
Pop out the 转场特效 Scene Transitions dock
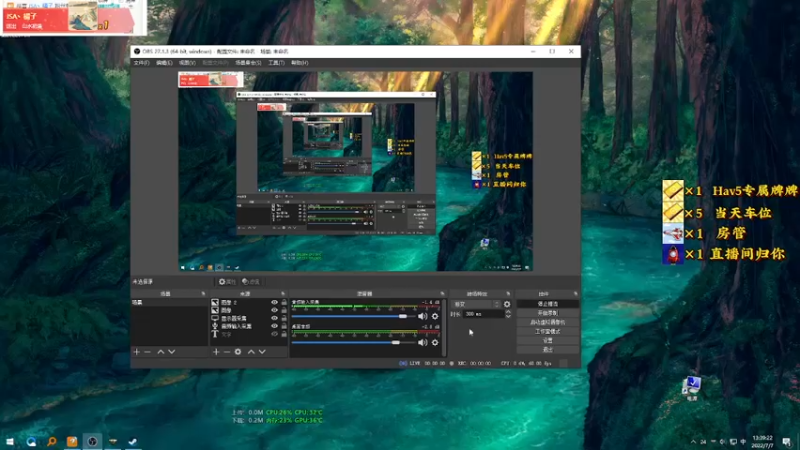pos(508,294)
